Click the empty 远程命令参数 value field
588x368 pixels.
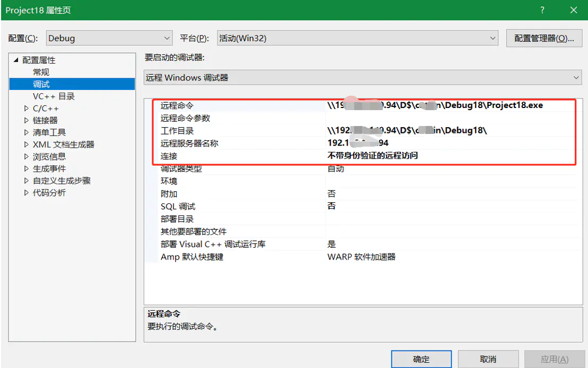[x=450, y=118]
